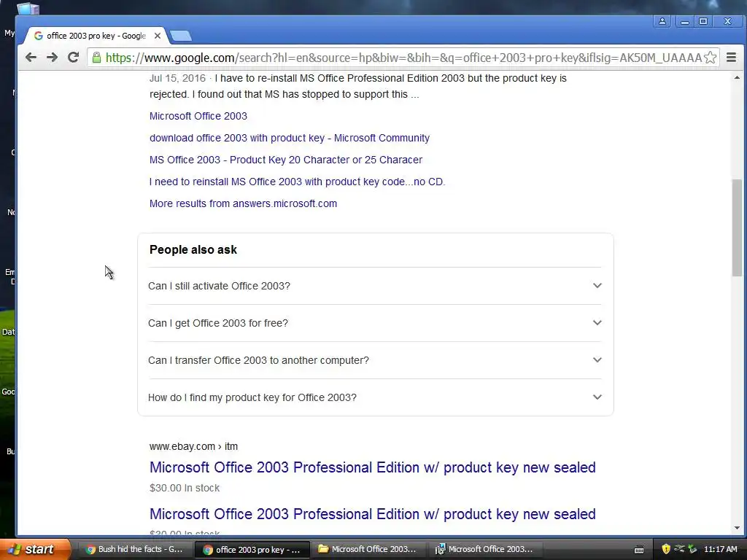Image resolution: width=747 pixels, height=560 pixels.
Task: Open download office 2003 with product key link
Action: [x=290, y=138]
